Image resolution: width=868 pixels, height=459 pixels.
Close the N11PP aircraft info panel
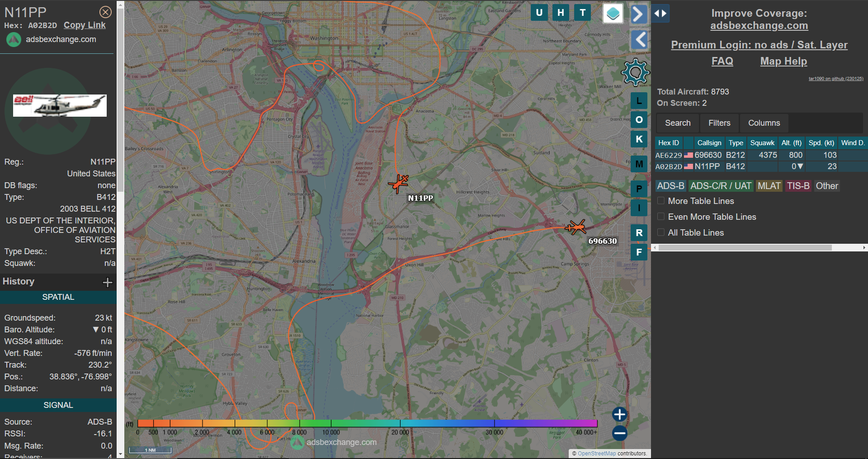tap(105, 12)
